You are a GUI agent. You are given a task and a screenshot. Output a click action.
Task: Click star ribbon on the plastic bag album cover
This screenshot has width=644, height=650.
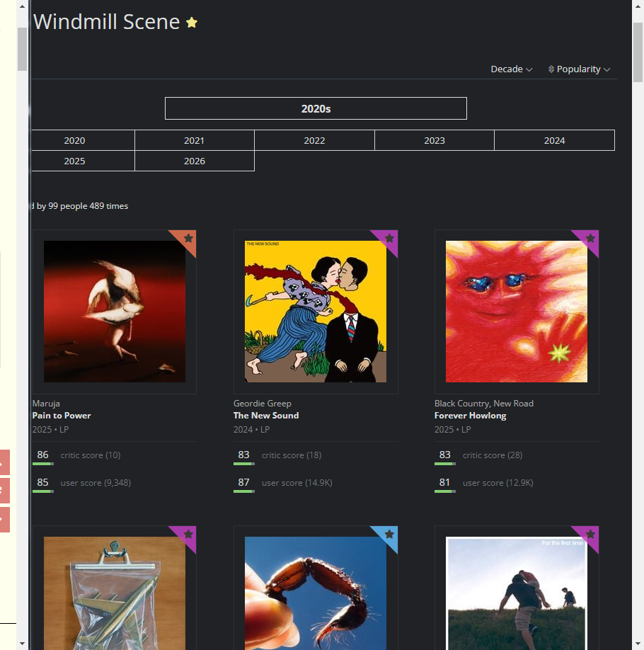(x=188, y=535)
